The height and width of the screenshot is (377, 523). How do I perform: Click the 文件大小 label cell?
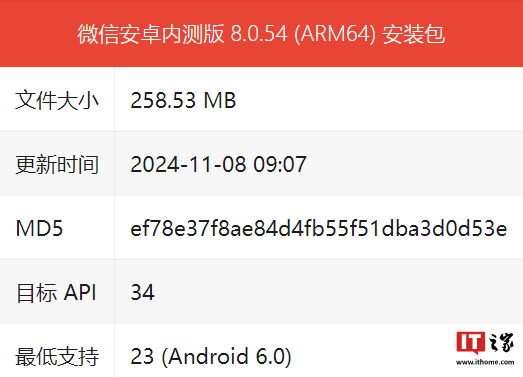click(57, 99)
